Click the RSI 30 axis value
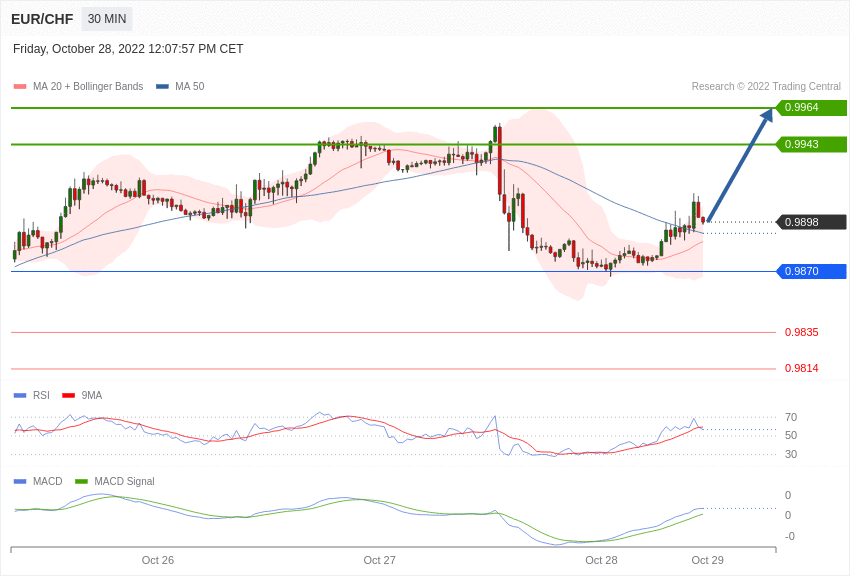Image resolution: width=850 pixels, height=576 pixels. click(791, 454)
